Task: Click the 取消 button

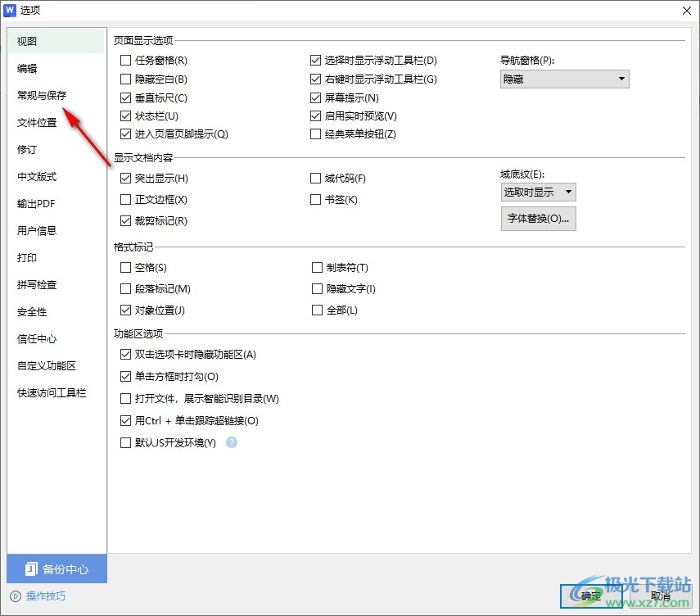Action: tap(660, 596)
